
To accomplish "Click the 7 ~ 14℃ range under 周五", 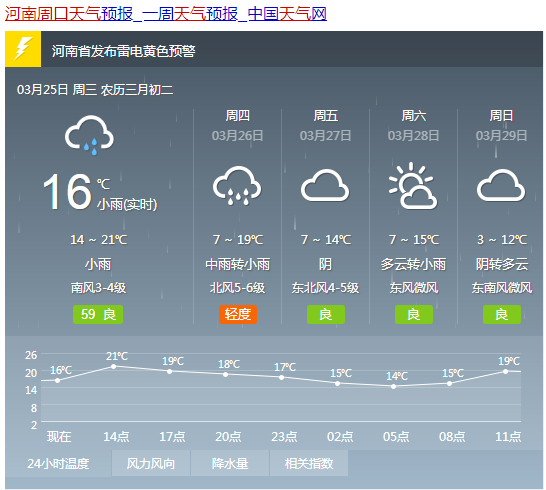I will tap(326, 240).
